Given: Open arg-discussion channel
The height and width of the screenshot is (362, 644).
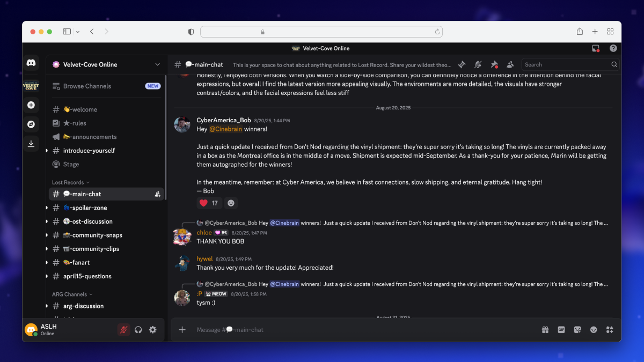Looking at the screenshot, I should [106, 306].
